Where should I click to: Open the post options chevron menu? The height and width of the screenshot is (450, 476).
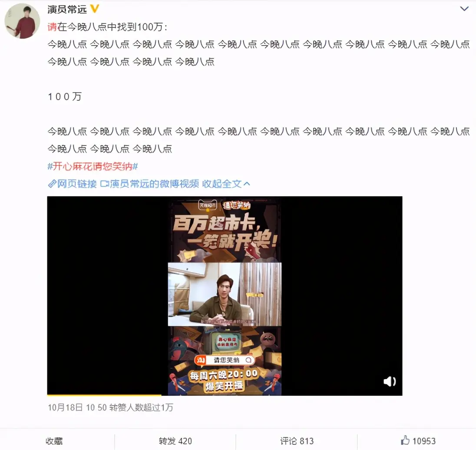[x=464, y=9]
